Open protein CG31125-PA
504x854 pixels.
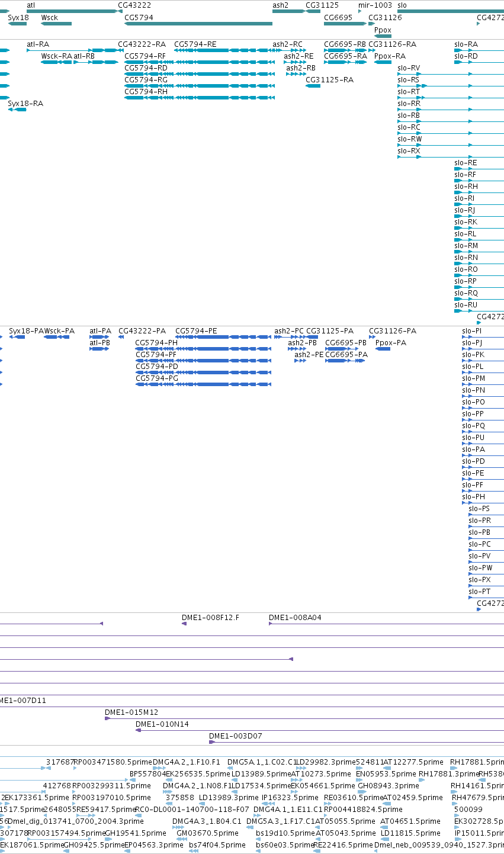point(330,331)
